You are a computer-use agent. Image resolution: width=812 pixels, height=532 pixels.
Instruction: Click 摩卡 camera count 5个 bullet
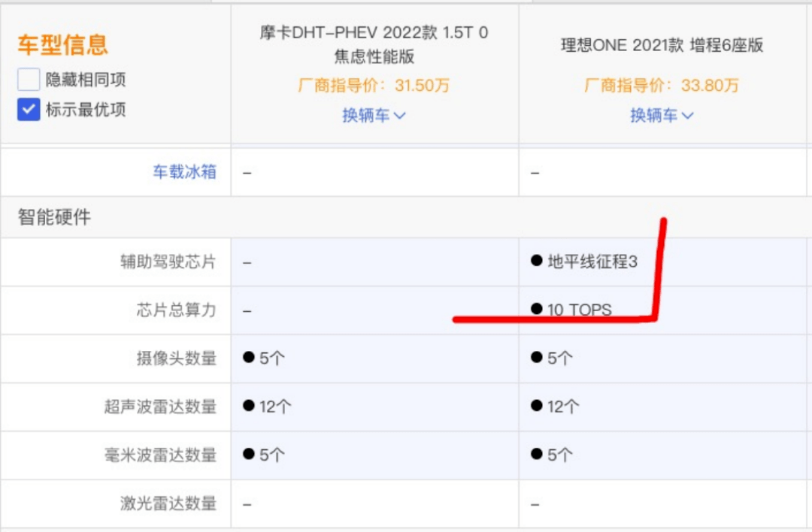249,357
